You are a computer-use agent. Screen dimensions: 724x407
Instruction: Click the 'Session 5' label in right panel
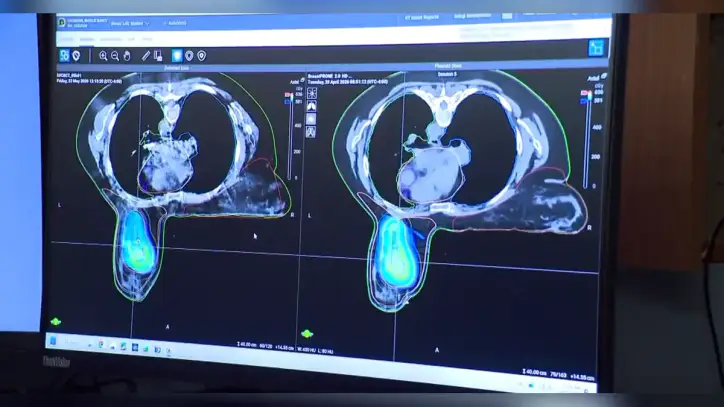[x=446, y=74]
